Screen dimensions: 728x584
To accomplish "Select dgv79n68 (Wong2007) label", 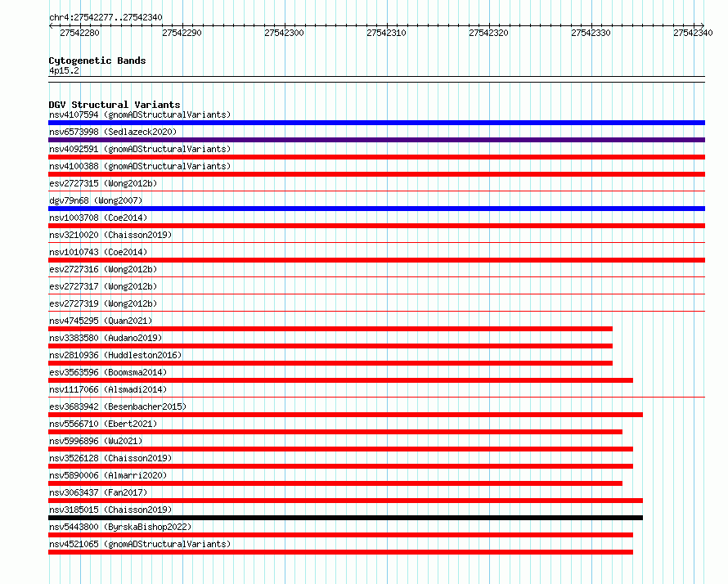I will point(96,200).
